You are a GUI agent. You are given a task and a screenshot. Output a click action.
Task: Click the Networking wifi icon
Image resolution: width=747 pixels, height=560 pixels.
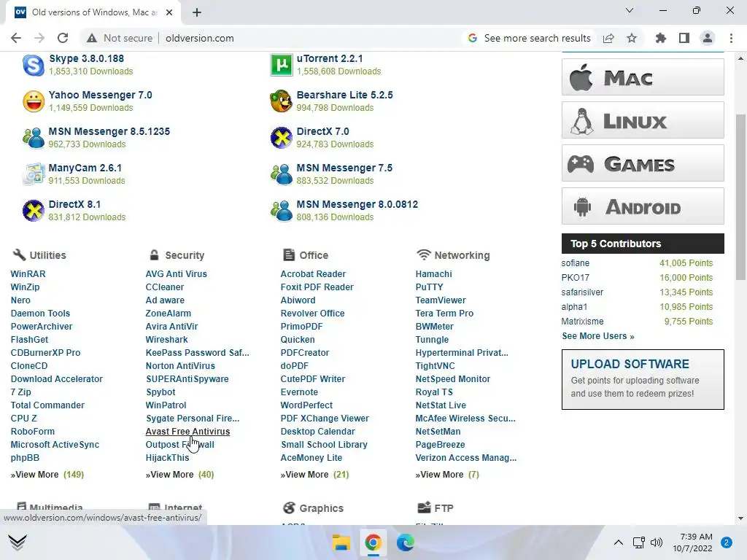point(424,254)
